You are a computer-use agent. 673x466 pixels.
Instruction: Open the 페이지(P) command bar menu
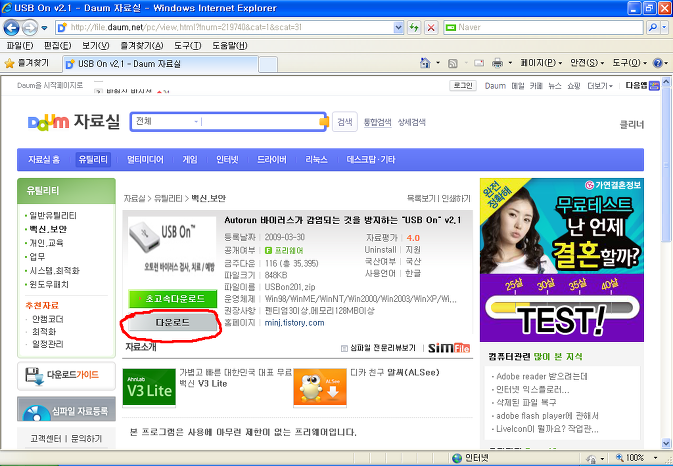click(541, 63)
